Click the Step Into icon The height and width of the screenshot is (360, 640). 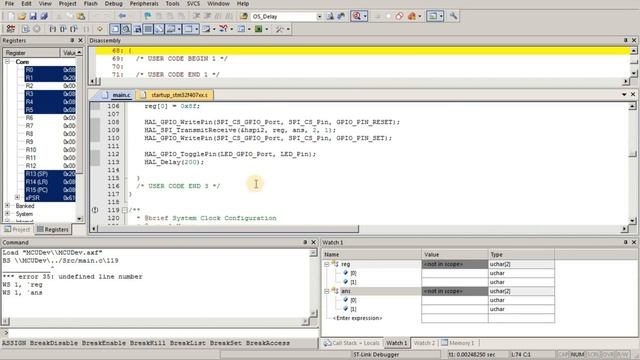click(x=53, y=29)
